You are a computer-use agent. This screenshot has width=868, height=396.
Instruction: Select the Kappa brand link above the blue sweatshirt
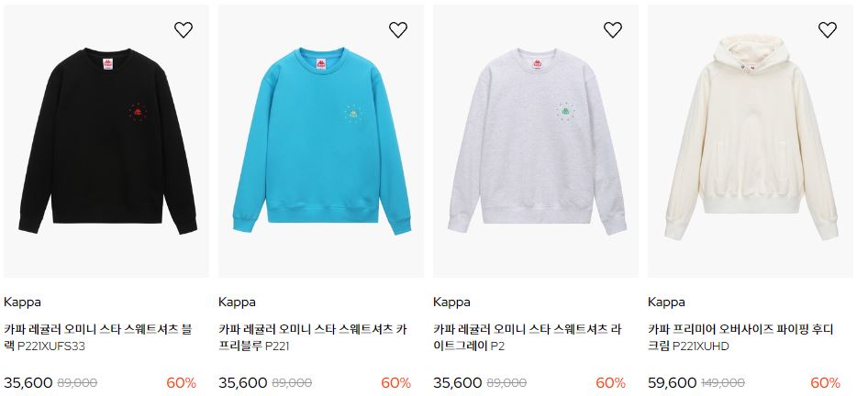click(237, 302)
